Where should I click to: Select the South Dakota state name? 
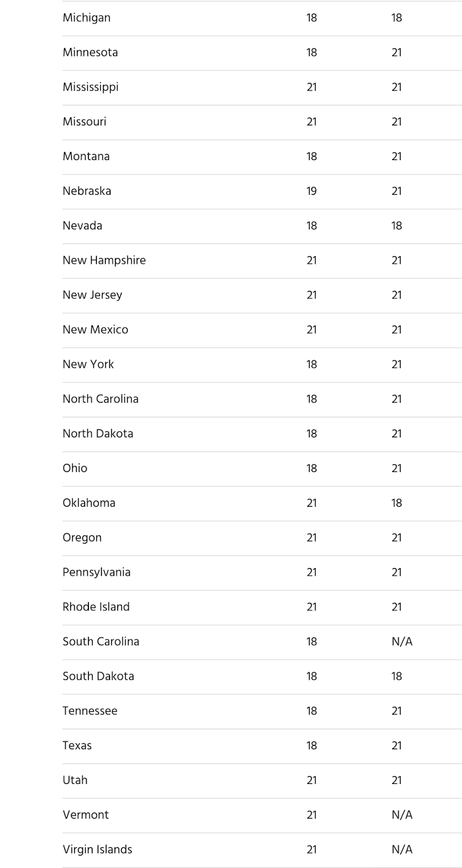(x=98, y=676)
